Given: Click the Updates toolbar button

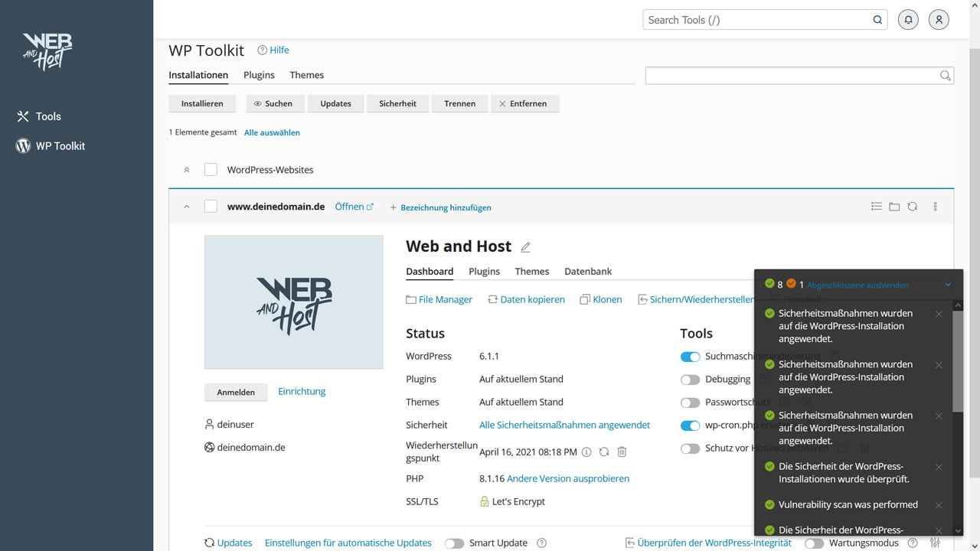Looking at the screenshot, I should [335, 103].
